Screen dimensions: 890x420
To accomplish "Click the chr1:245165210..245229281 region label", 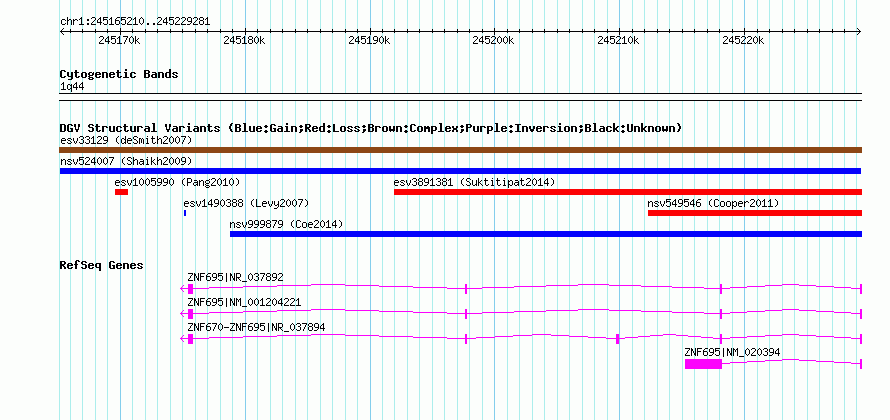I will [x=135, y=22].
